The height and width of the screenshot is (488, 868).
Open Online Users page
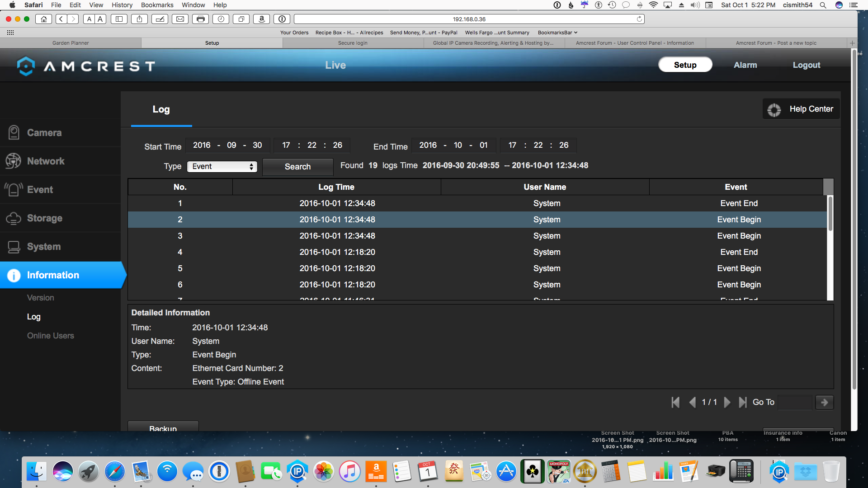coord(51,336)
